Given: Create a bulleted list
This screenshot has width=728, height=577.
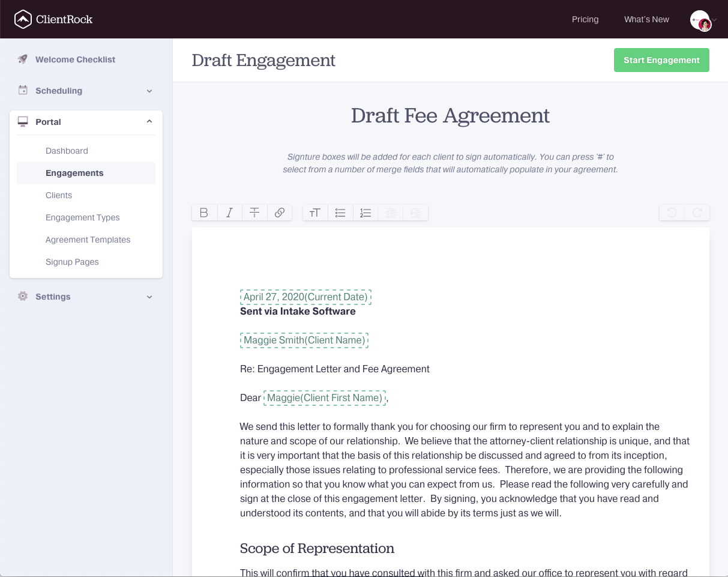Looking at the screenshot, I should pyautogui.click(x=340, y=212).
